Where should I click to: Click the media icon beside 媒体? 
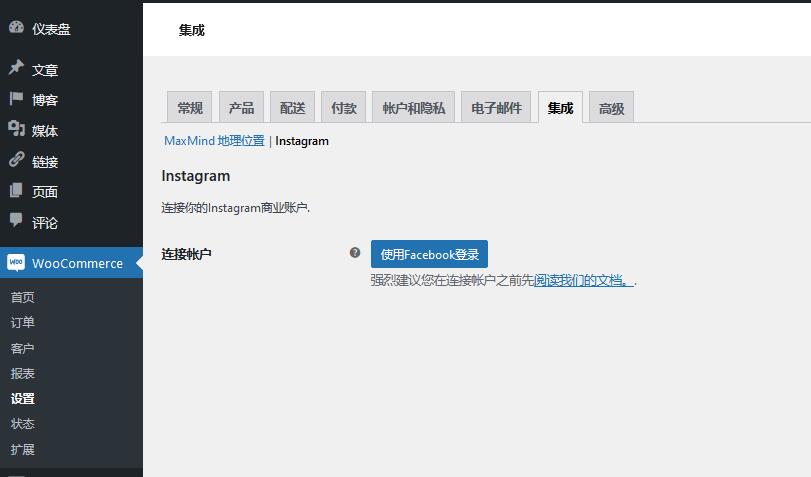pyautogui.click(x=17, y=128)
